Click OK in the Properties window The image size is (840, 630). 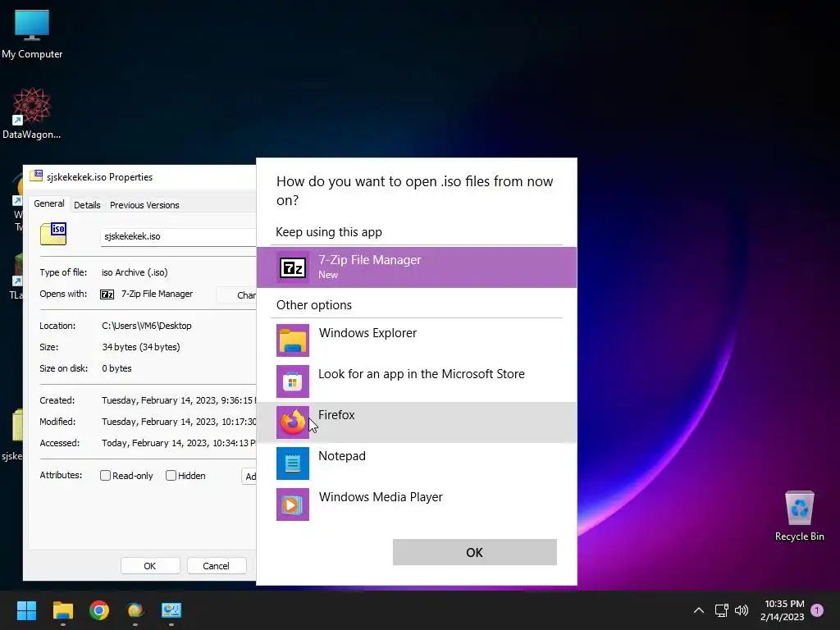click(x=150, y=566)
